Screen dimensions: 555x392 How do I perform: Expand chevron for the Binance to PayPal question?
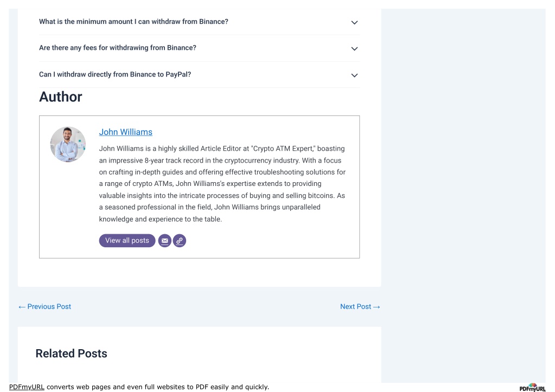(x=354, y=75)
